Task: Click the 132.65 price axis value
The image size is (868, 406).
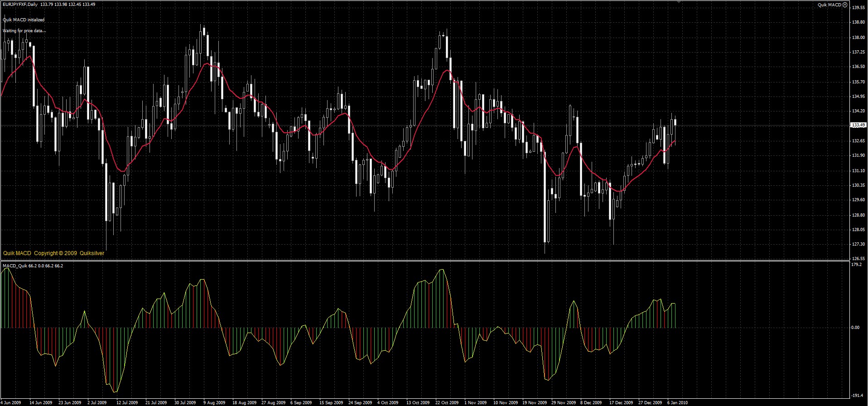Action: [x=858, y=141]
